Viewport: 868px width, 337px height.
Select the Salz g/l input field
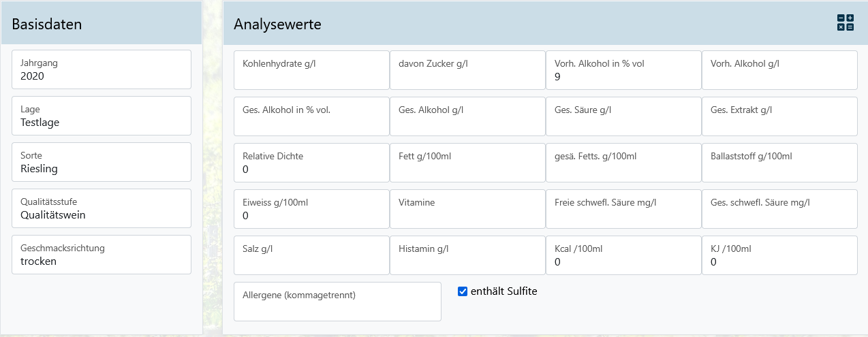click(x=311, y=255)
